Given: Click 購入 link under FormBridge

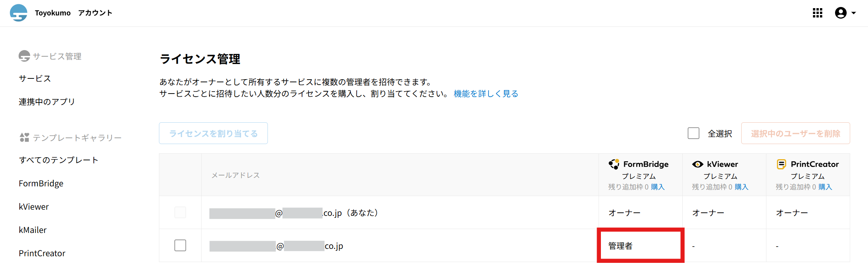Looking at the screenshot, I should pyautogui.click(x=657, y=187).
